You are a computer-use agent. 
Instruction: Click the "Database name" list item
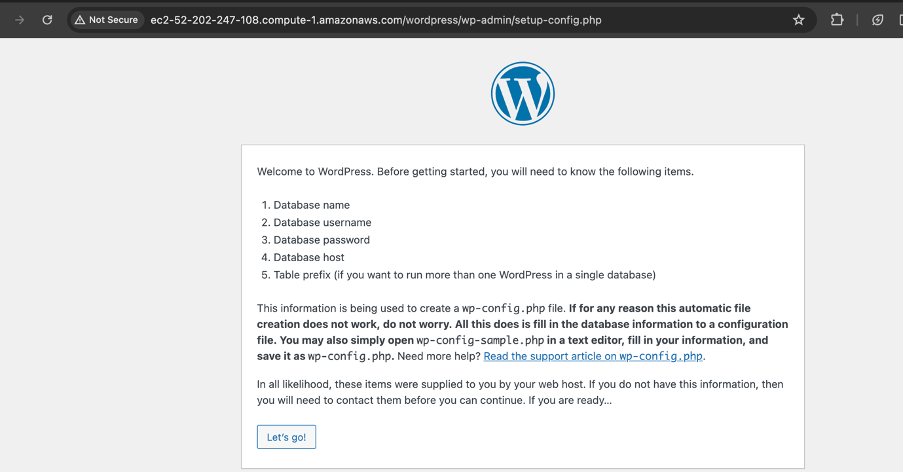click(x=311, y=205)
